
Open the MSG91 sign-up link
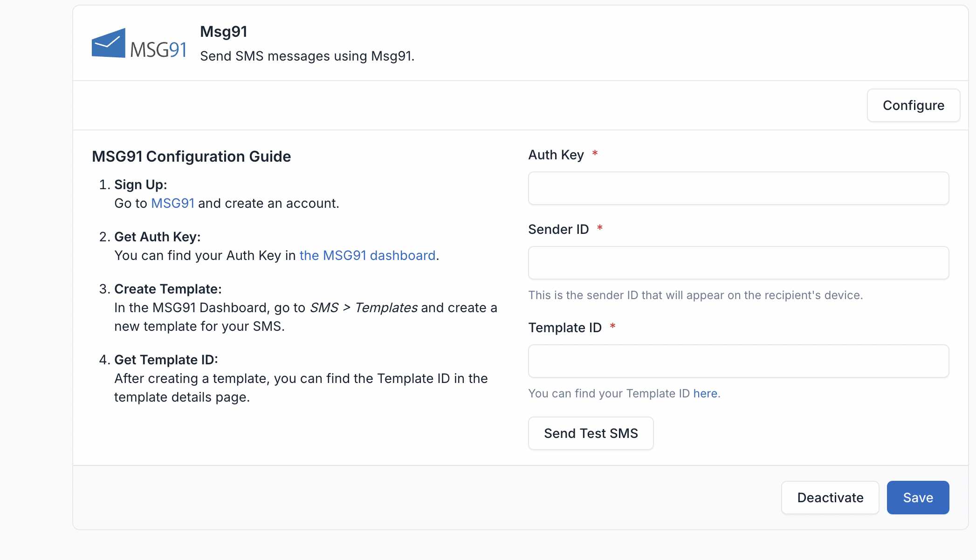coord(172,203)
